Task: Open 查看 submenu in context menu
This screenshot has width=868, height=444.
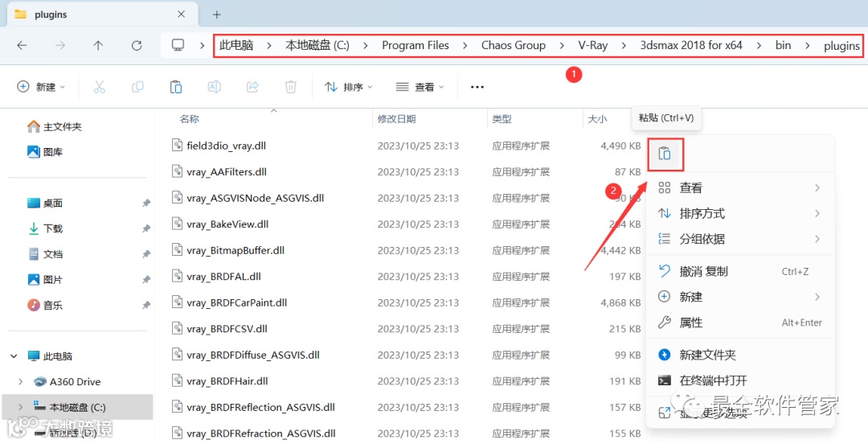Action: (739, 188)
